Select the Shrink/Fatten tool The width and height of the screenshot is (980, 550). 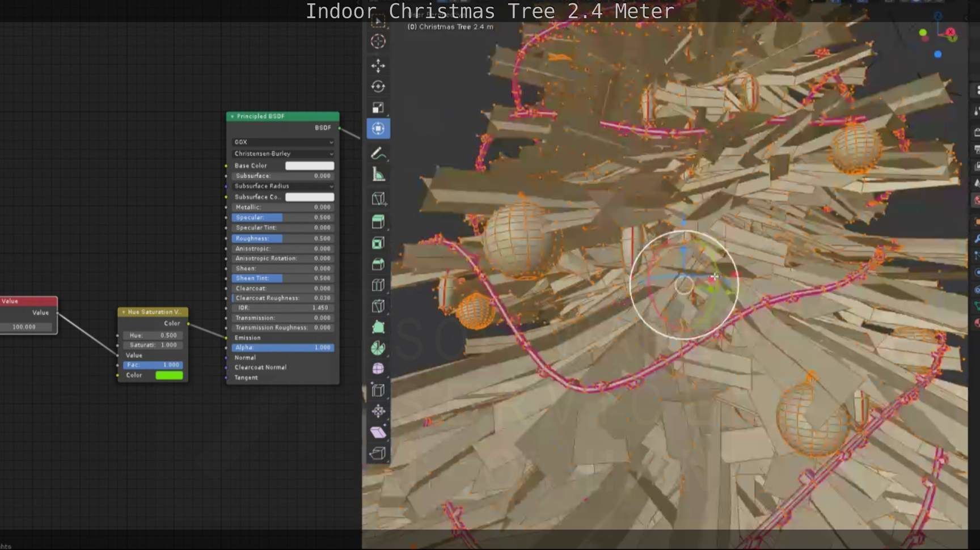378,411
